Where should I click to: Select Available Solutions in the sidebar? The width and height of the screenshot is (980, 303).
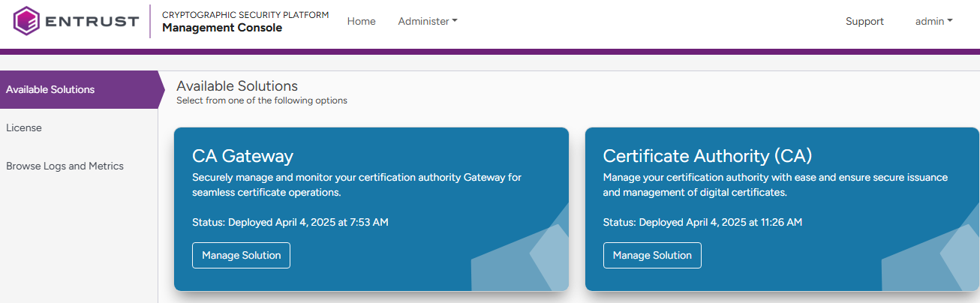(50, 89)
